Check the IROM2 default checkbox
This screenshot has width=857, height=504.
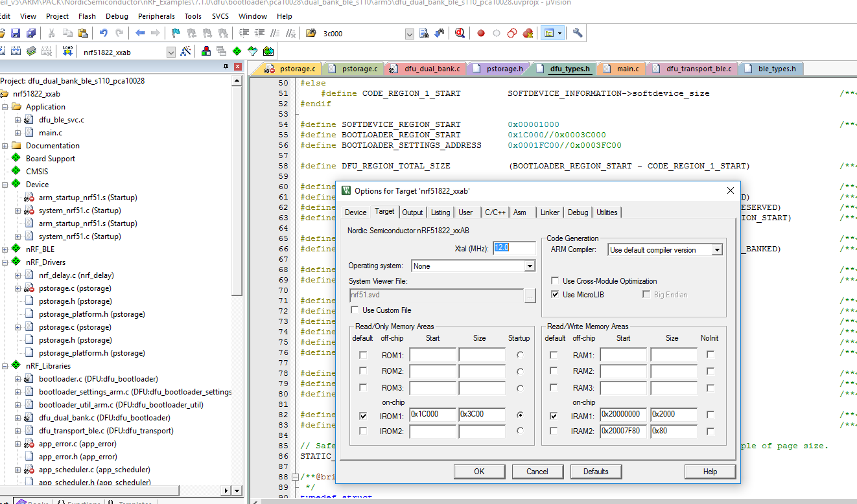tap(363, 431)
